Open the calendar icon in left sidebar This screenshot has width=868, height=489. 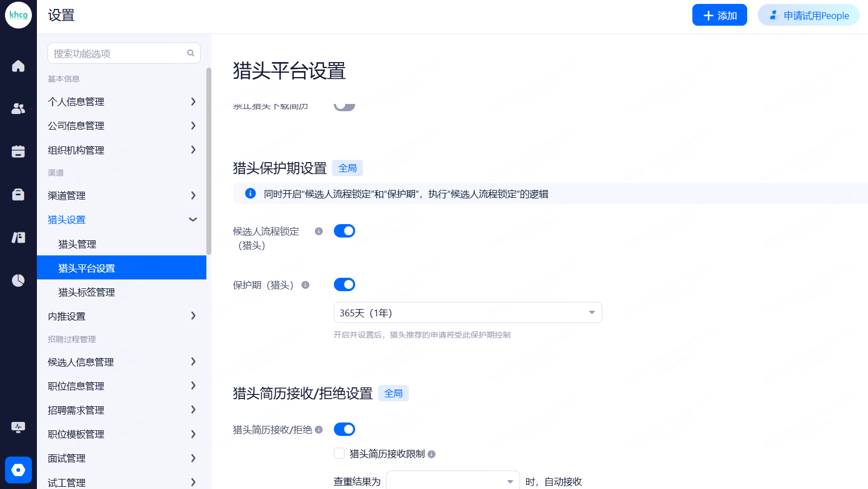click(18, 151)
